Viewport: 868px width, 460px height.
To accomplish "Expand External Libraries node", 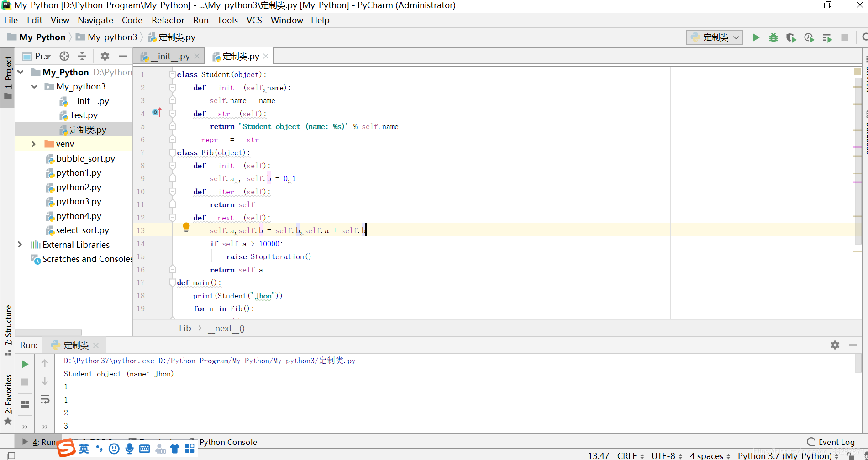I will 20,245.
